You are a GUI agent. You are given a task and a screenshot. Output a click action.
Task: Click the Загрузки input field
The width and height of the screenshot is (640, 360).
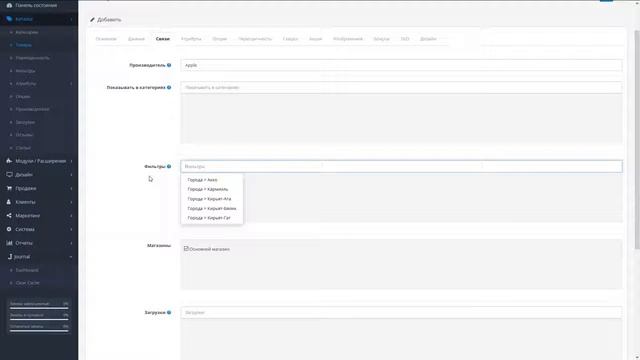click(402, 312)
